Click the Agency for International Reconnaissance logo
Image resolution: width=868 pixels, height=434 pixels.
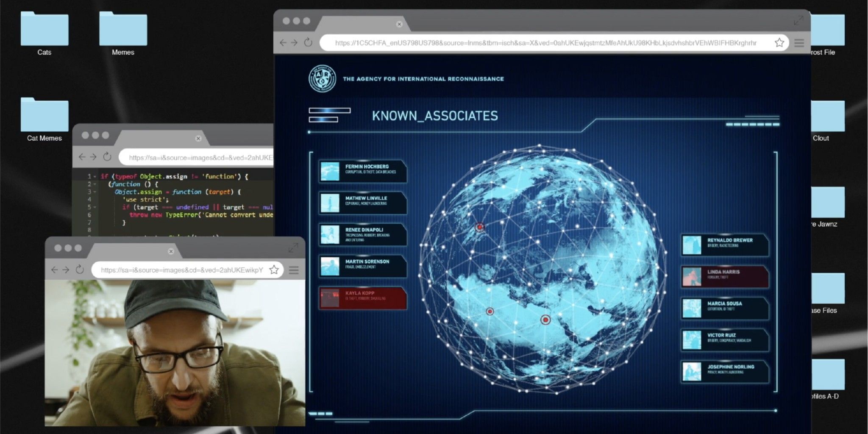(322, 79)
